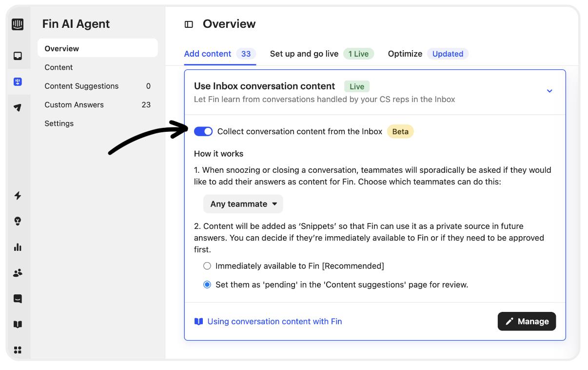Open the Inbox icon in left rail
This screenshot has height=370, width=588.
pos(18,56)
